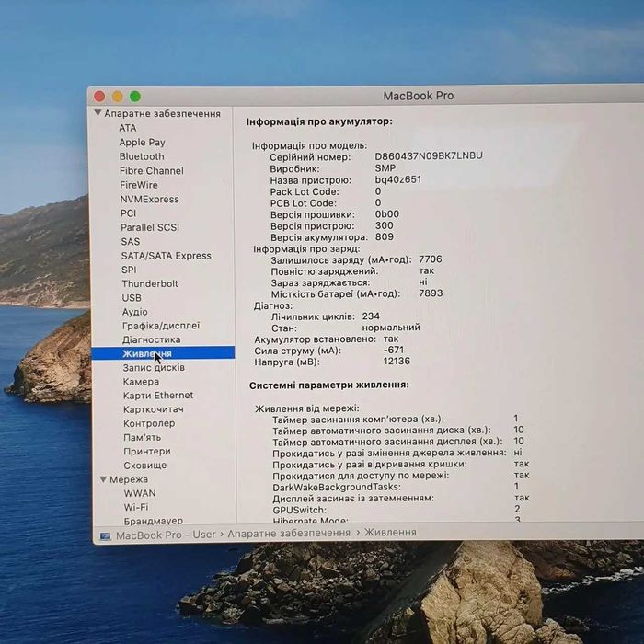This screenshot has height=644, width=644.
Task: Select Камера in the sidebar
Action: pos(142,382)
